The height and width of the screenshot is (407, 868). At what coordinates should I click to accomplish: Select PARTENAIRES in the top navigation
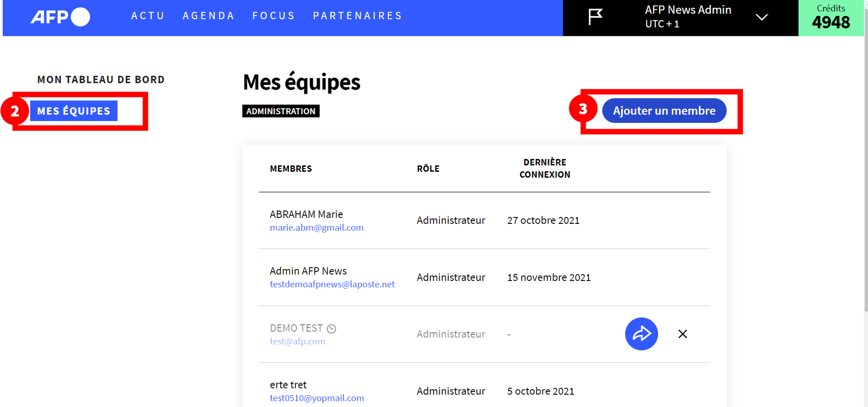click(x=358, y=16)
